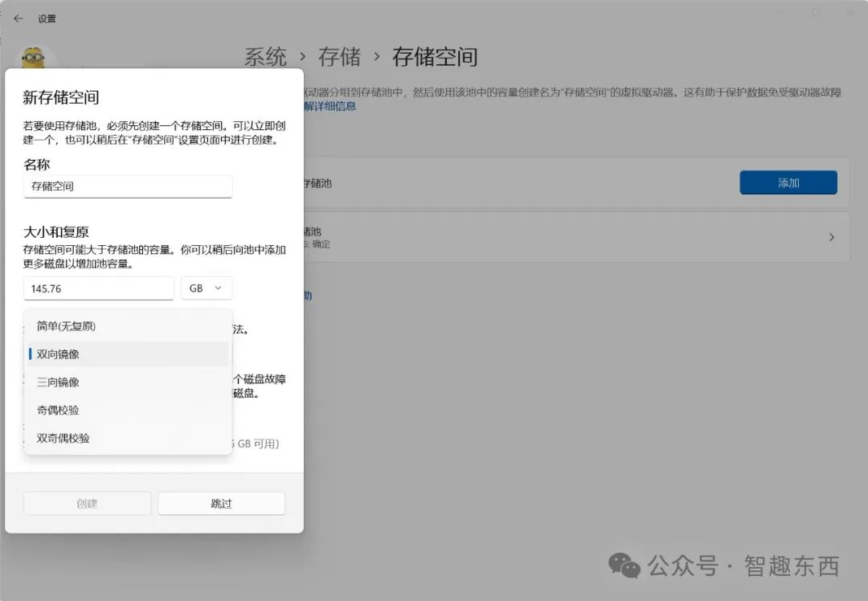Click the 跳过 button

(x=221, y=504)
